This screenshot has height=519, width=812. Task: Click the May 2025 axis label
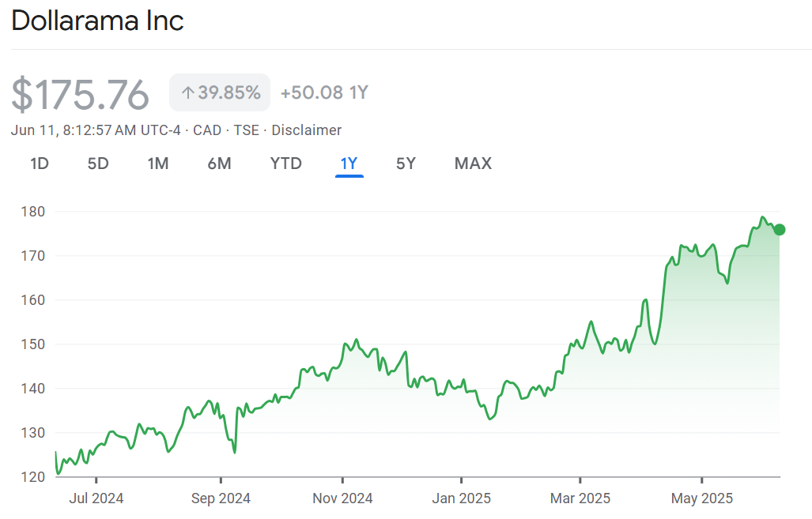pyautogui.click(x=701, y=498)
